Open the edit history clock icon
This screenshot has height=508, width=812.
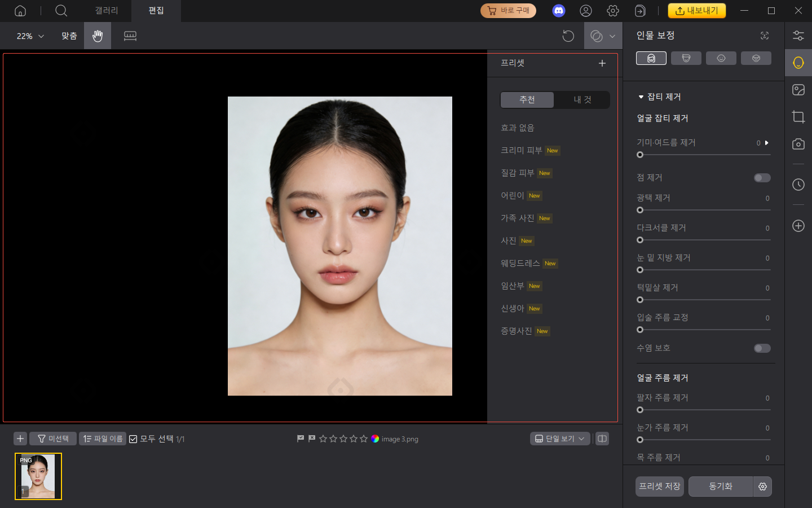(798, 185)
